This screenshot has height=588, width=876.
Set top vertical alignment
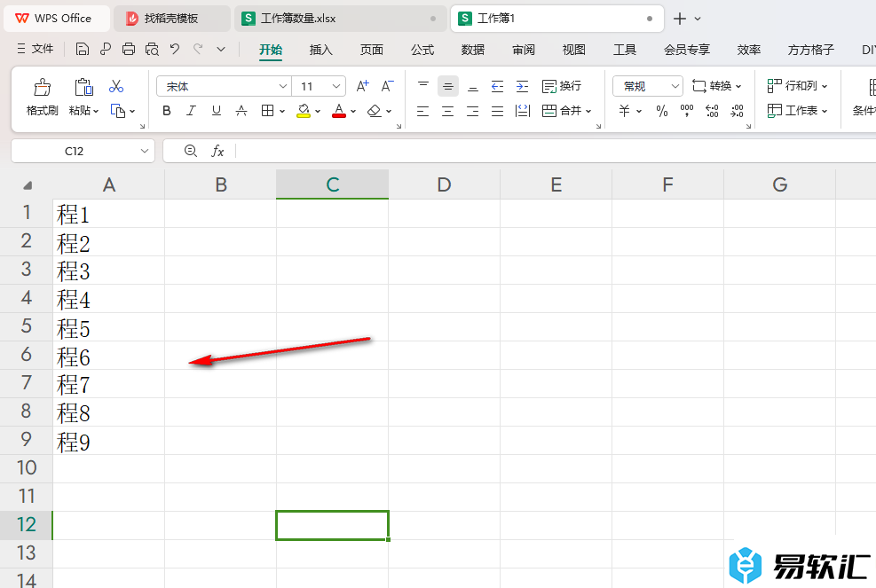point(423,86)
